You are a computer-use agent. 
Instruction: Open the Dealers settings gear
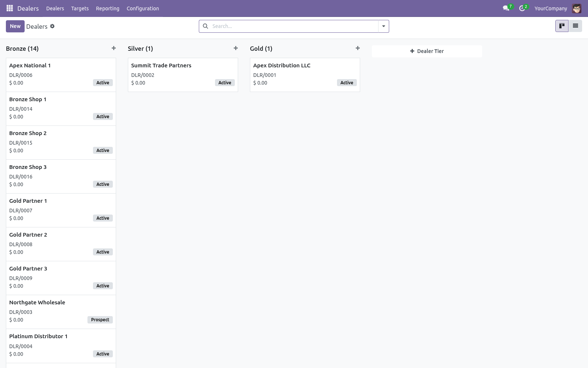tap(52, 26)
